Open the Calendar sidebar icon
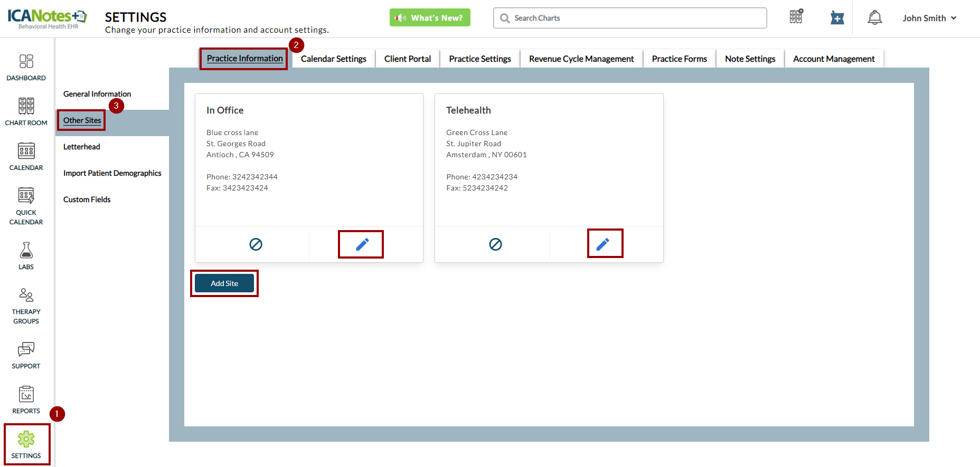 [x=26, y=157]
